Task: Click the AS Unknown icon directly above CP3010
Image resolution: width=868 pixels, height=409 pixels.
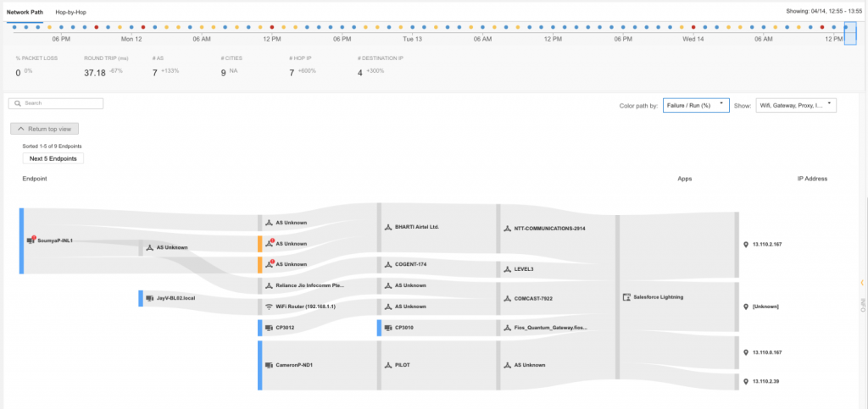Action: point(388,307)
